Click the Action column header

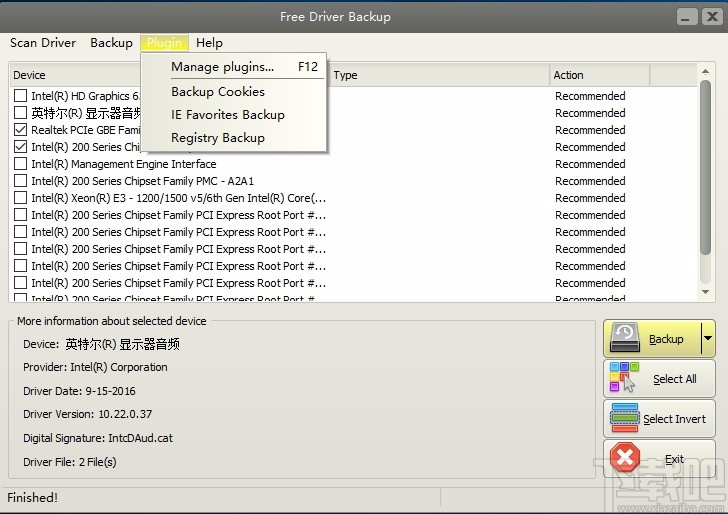tap(599, 75)
